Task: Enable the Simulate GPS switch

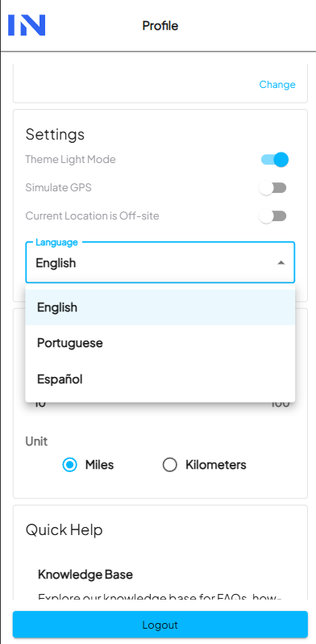Action: coord(272,188)
